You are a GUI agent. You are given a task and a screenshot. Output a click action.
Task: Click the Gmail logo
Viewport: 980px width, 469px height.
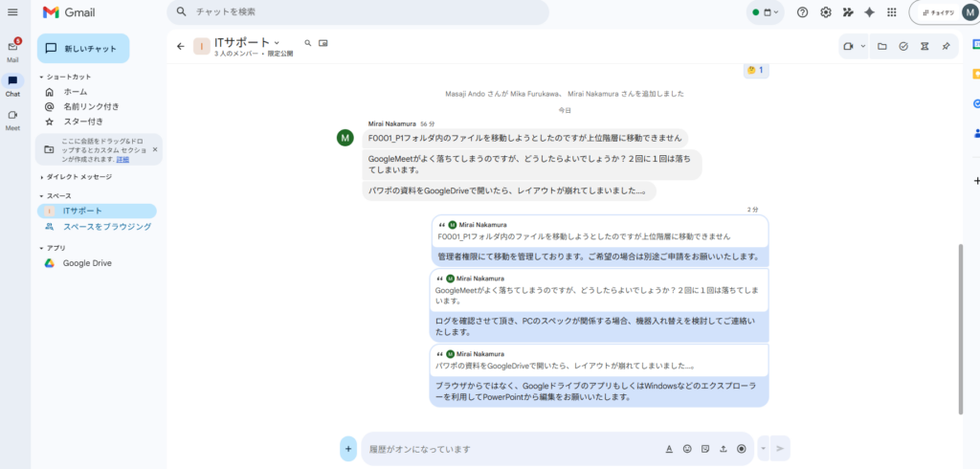click(69, 11)
